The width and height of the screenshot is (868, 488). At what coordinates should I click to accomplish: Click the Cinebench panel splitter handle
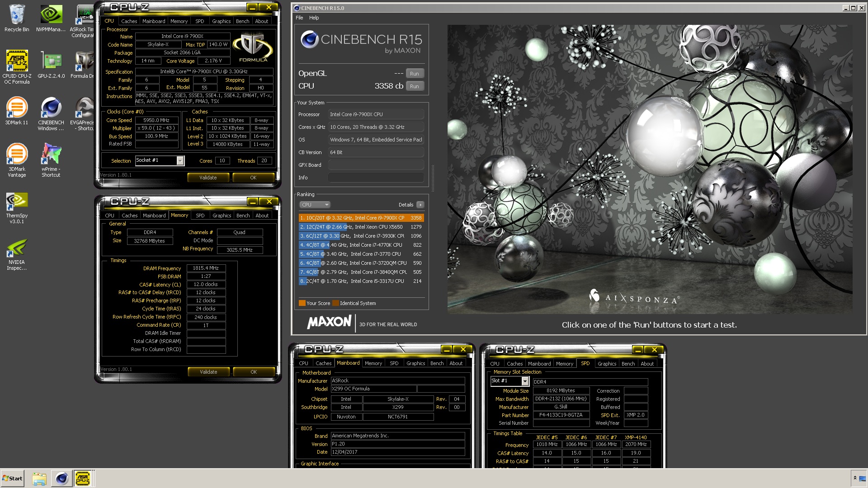click(x=433, y=178)
